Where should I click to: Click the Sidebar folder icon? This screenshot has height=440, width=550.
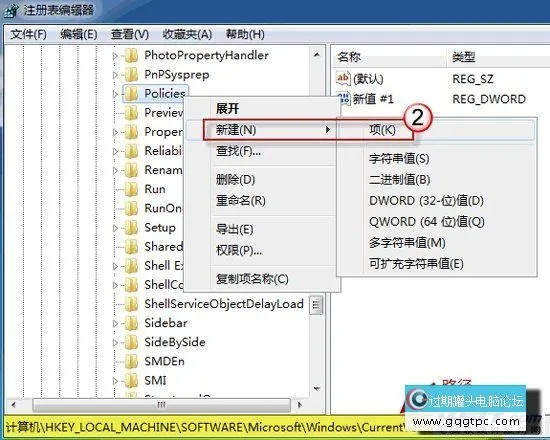(x=132, y=323)
